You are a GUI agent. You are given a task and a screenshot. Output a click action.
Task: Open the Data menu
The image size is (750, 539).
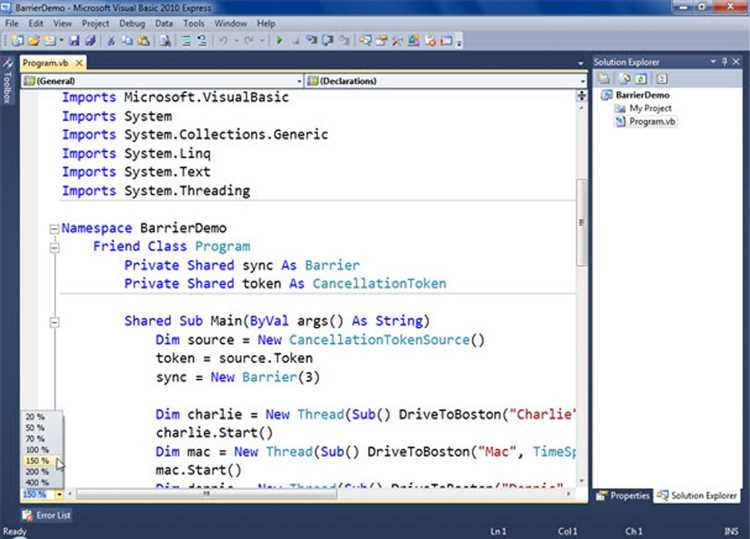point(164,23)
